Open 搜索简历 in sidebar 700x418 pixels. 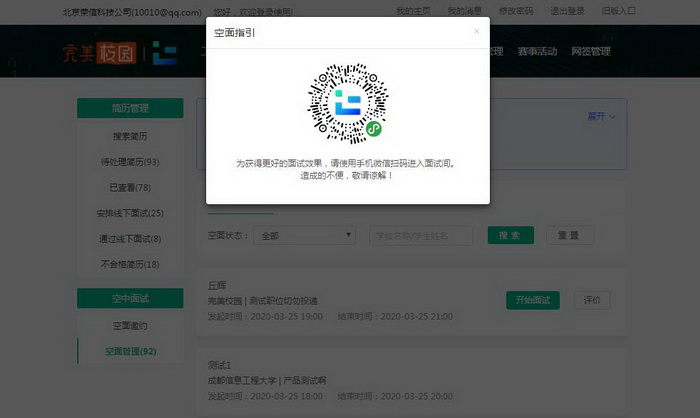pyautogui.click(x=130, y=136)
